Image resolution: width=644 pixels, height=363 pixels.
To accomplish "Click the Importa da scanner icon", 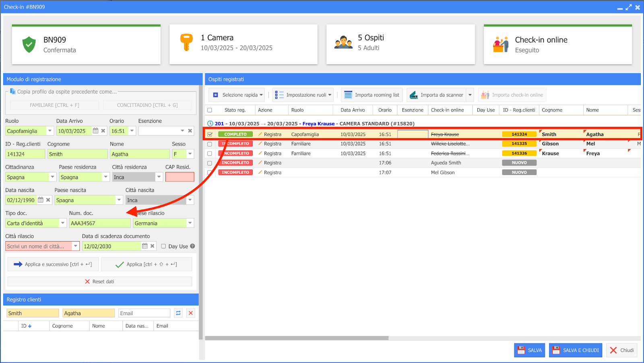I will [413, 95].
